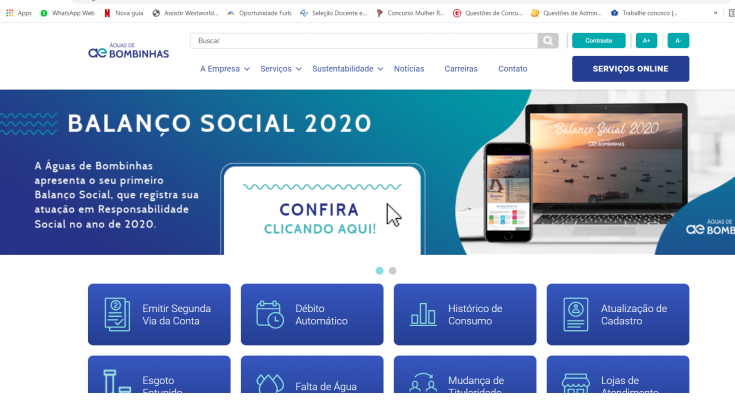735x400 pixels.
Task: Click the Águas de Bombinhas logo
Action: point(128,51)
